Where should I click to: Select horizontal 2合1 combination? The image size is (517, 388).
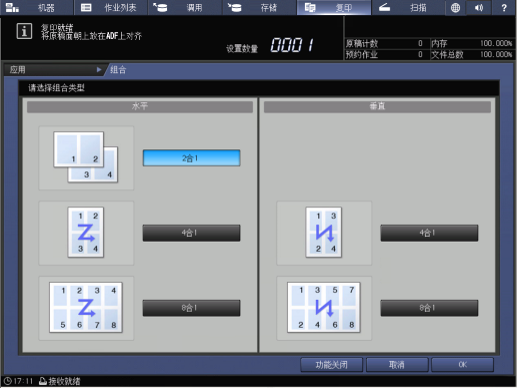pyautogui.click(x=191, y=158)
